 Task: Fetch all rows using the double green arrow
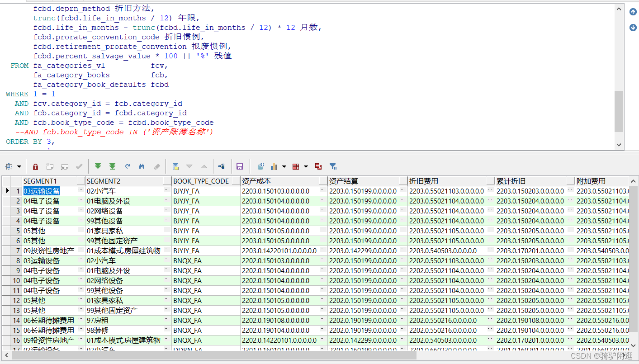pos(112,166)
